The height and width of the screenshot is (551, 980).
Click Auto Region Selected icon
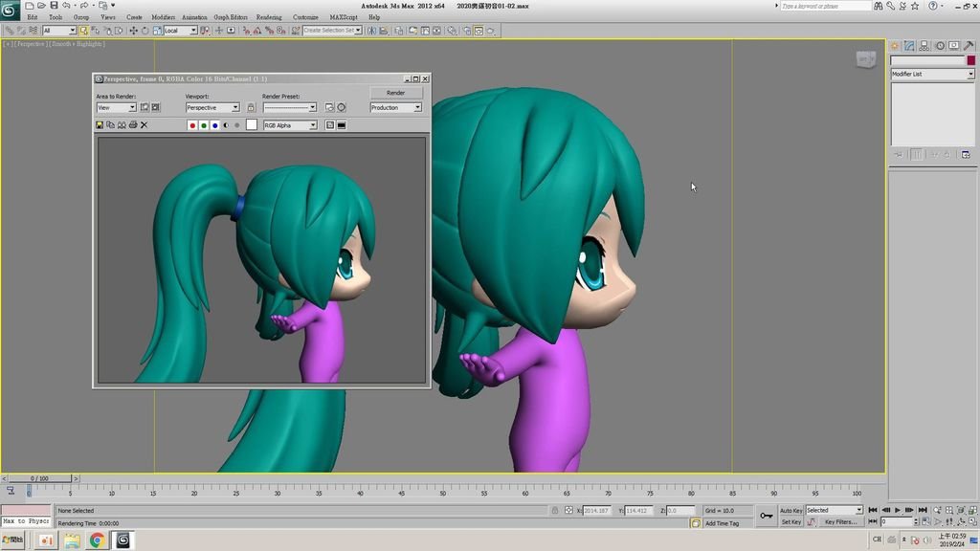(156, 107)
